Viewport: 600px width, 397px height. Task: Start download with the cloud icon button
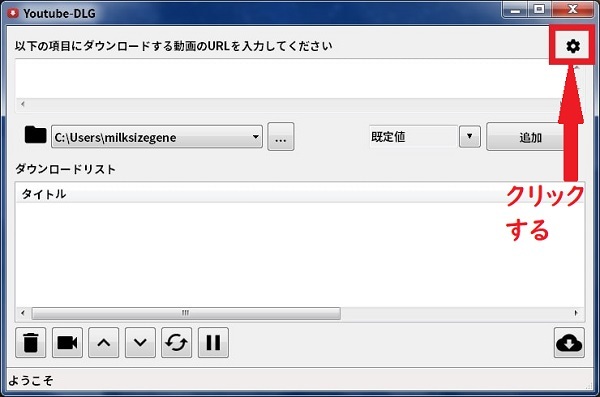[569, 342]
